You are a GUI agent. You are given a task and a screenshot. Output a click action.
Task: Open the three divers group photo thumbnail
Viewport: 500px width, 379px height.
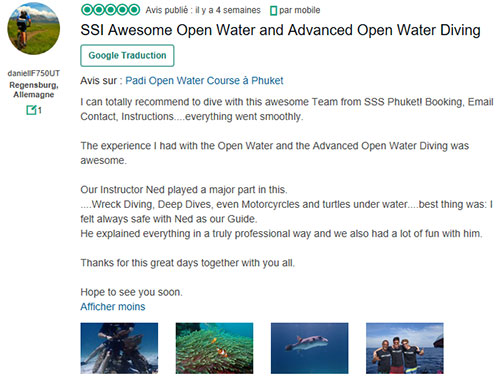point(405,348)
